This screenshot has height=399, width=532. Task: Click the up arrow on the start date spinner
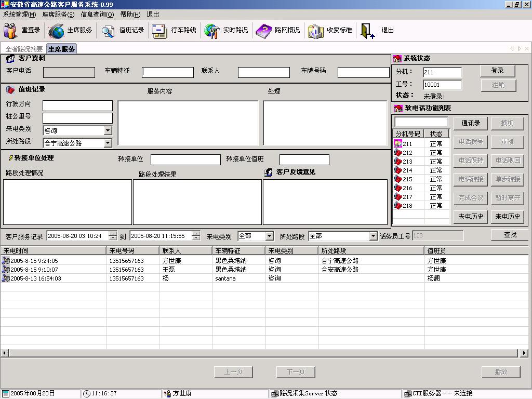pyautogui.click(x=113, y=233)
